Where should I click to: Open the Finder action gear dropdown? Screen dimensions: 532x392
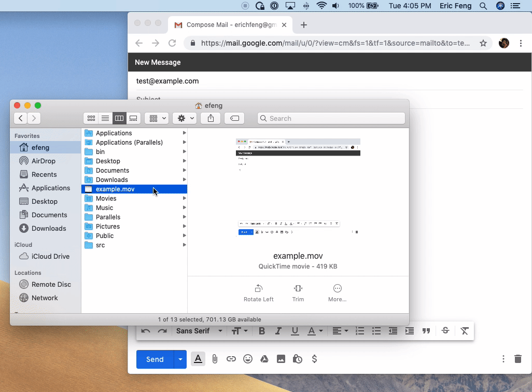point(184,118)
